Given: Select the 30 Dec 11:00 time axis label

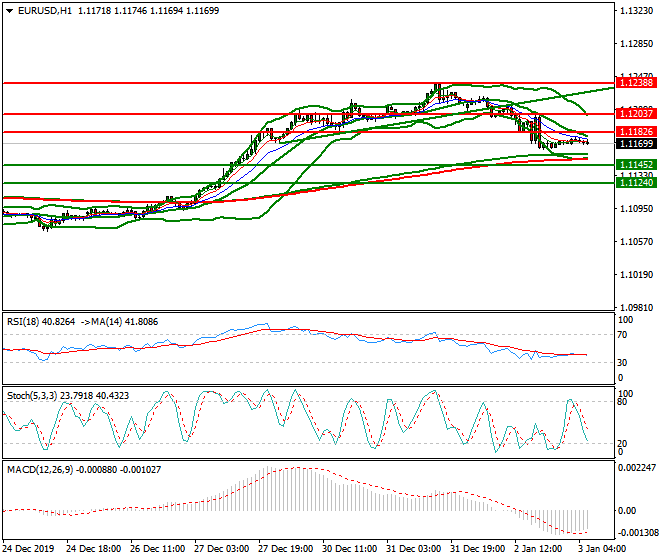Looking at the screenshot, I should coord(350,549).
